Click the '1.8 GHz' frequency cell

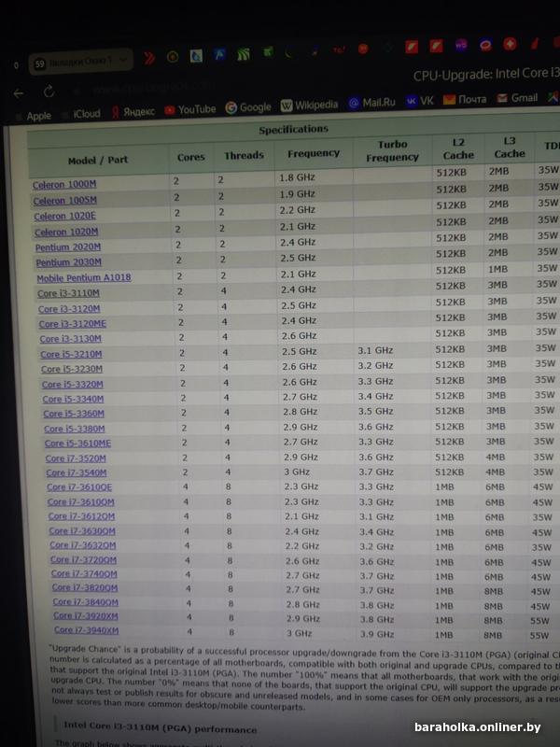point(297,177)
